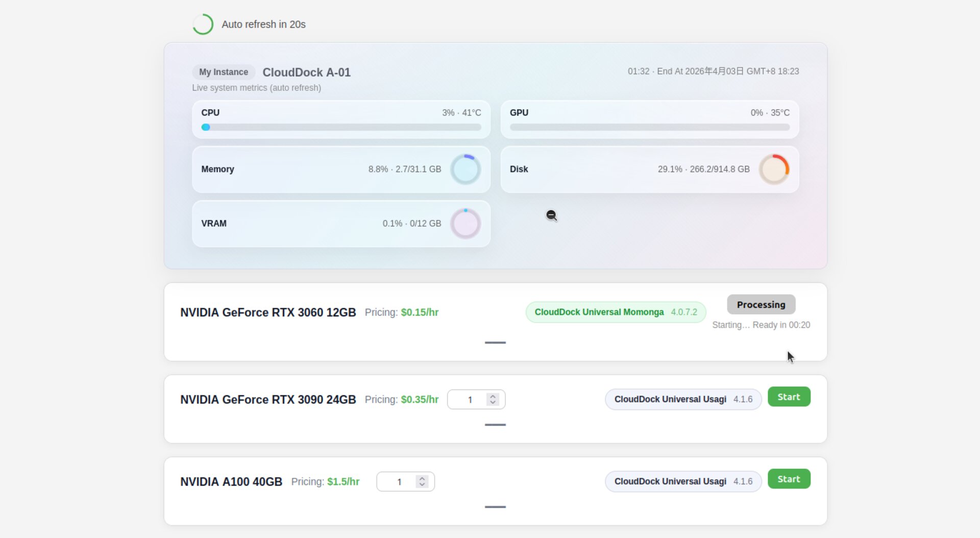Image resolution: width=980 pixels, height=538 pixels.
Task: Click the zoom-out magnifier icon
Action: click(551, 215)
